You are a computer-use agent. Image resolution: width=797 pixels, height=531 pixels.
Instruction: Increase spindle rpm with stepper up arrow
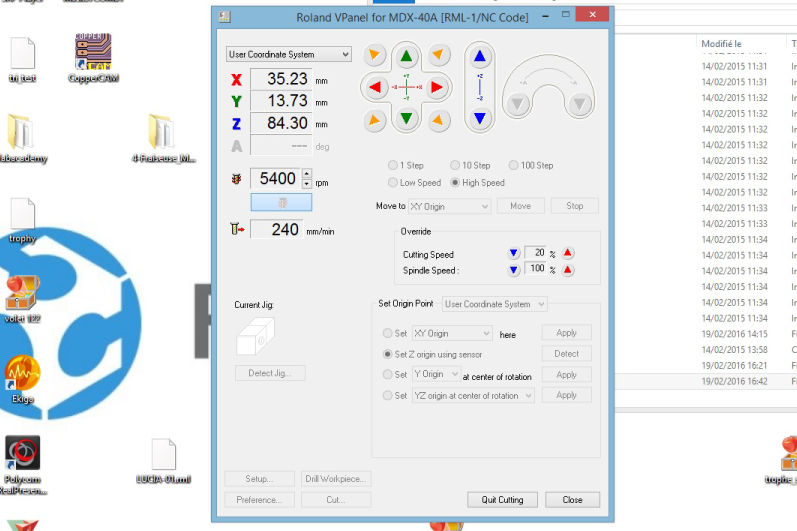click(307, 173)
